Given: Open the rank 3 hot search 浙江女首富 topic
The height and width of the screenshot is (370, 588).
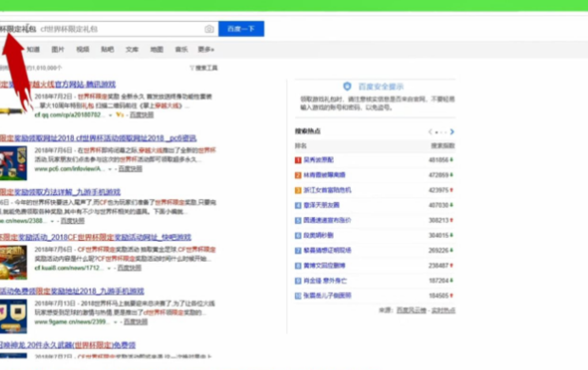Looking at the screenshot, I should [x=327, y=190].
